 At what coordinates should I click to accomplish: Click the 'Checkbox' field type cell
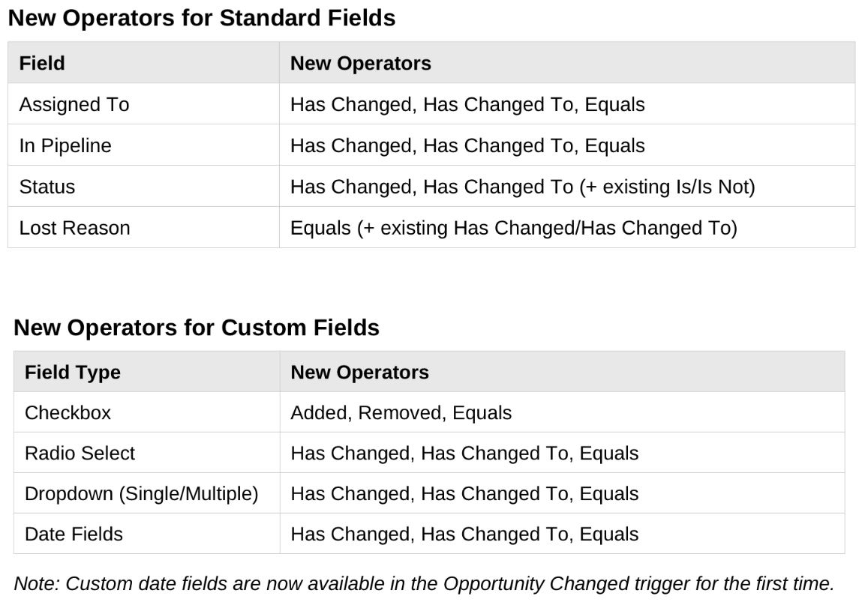tap(147, 412)
